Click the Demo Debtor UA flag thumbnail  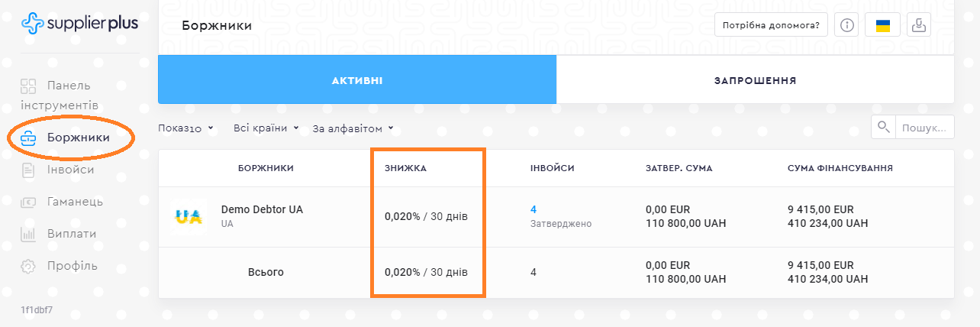click(187, 216)
